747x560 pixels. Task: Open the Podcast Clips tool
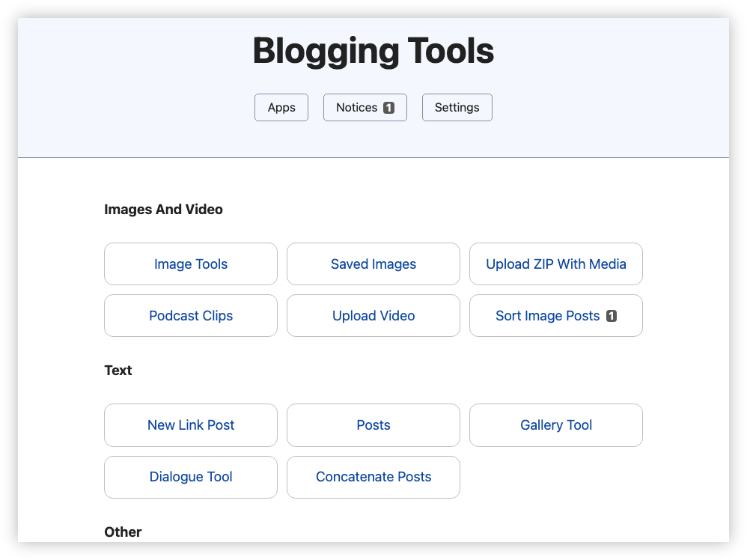(190, 315)
